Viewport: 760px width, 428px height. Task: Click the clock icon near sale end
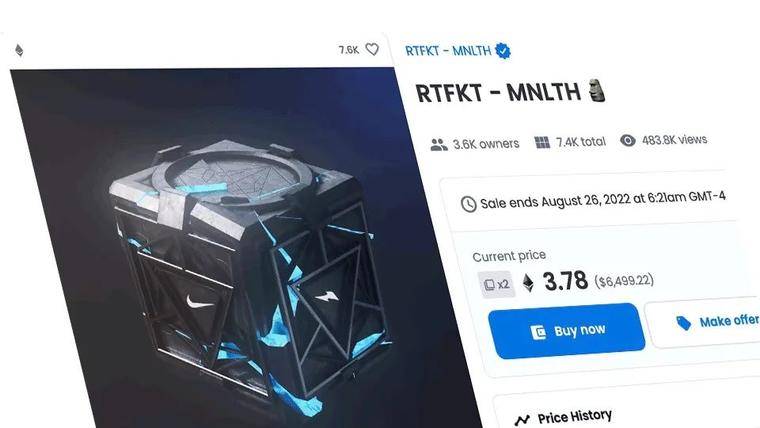pos(468,204)
